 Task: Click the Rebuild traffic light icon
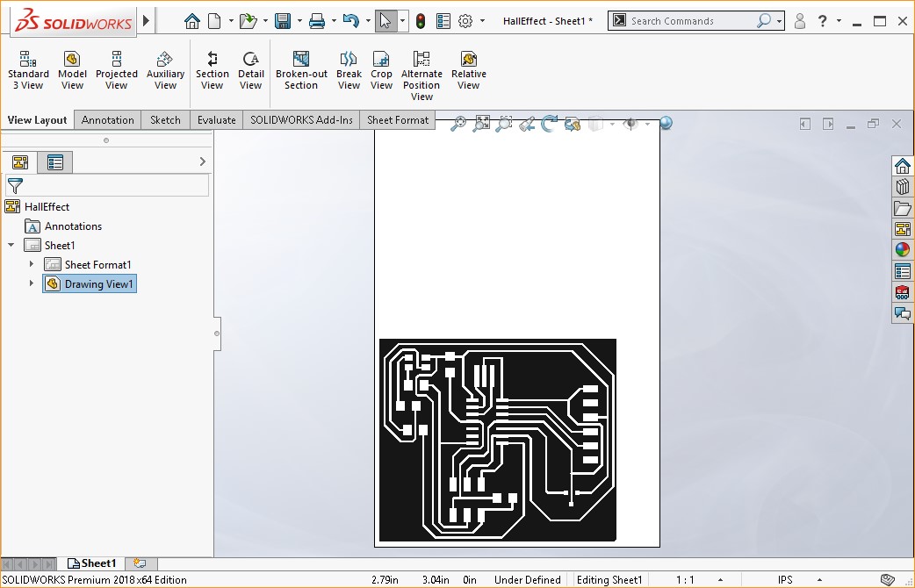pos(421,21)
